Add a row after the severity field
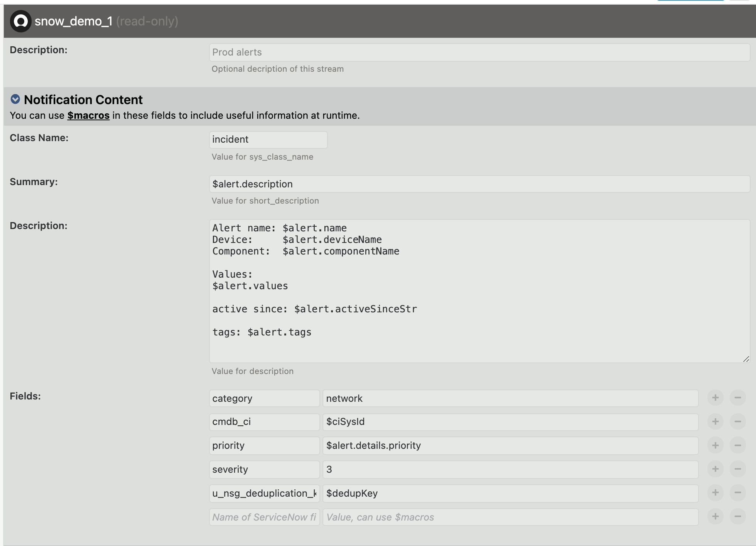 tap(715, 469)
